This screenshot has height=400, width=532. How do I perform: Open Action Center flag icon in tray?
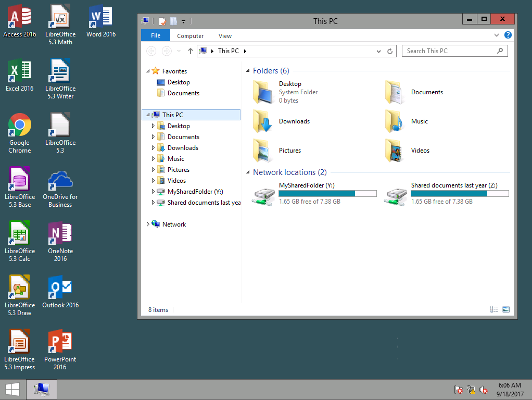(459, 390)
